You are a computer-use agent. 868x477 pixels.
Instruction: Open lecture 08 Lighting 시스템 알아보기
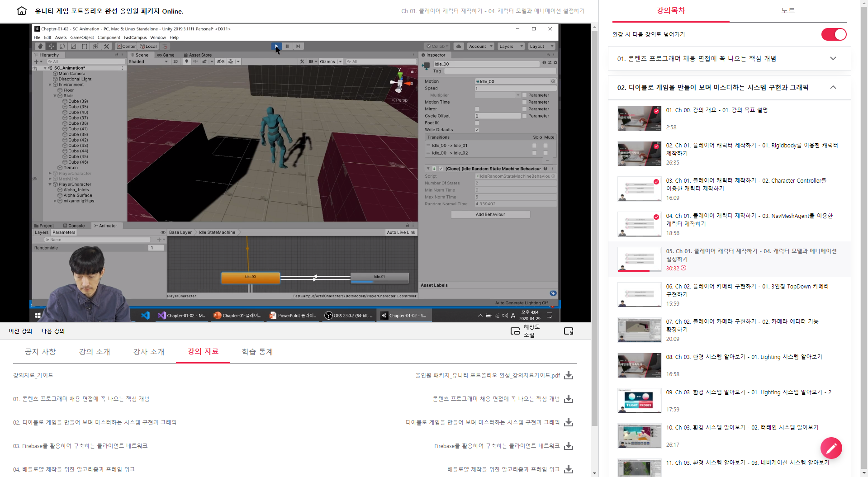click(x=729, y=365)
